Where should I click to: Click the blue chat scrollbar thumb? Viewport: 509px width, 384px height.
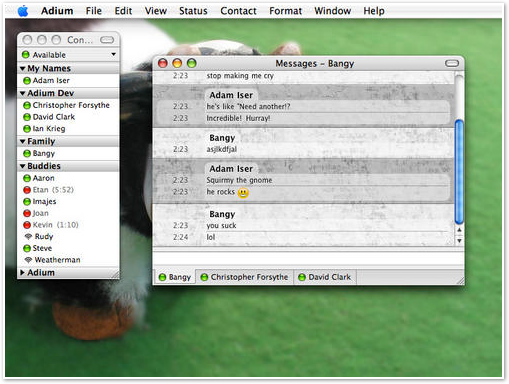(x=459, y=172)
